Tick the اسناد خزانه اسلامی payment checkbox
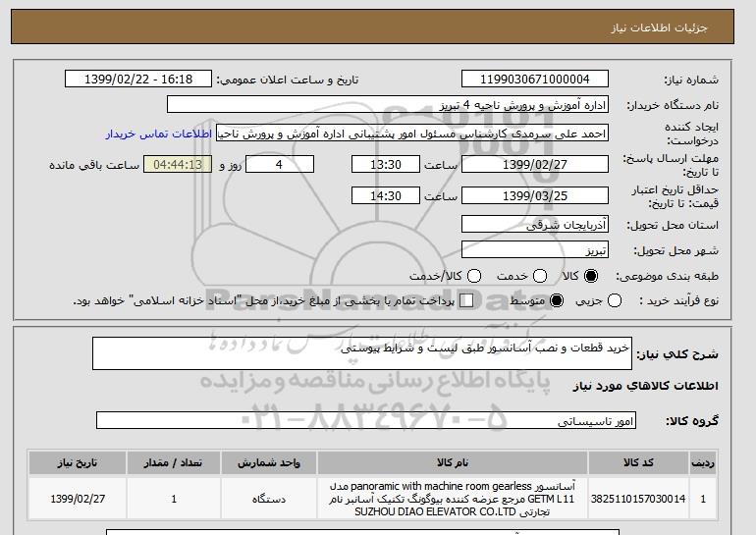 pos(466,300)
